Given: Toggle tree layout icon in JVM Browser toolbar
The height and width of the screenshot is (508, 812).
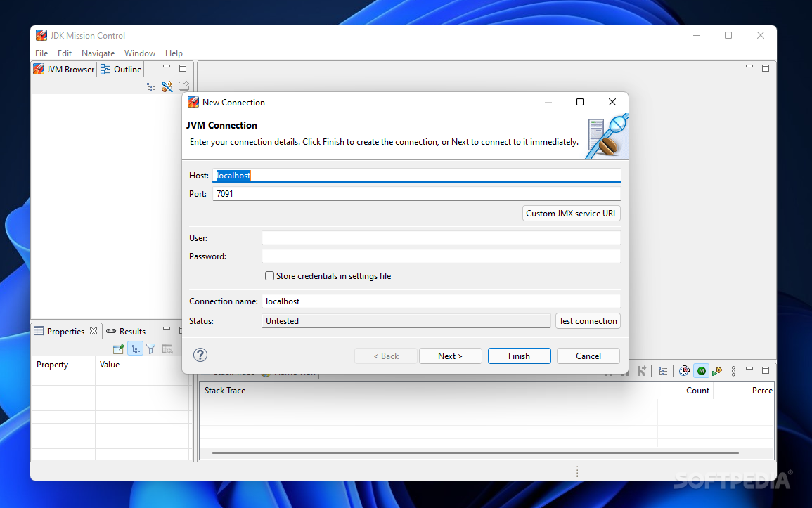Looking at the screenshot, I should click(151, 87).
